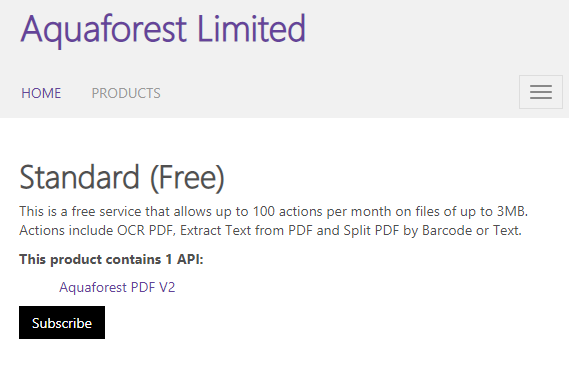Go to the HOME page
Screen dimensions: 569x366
pos(41,93)
